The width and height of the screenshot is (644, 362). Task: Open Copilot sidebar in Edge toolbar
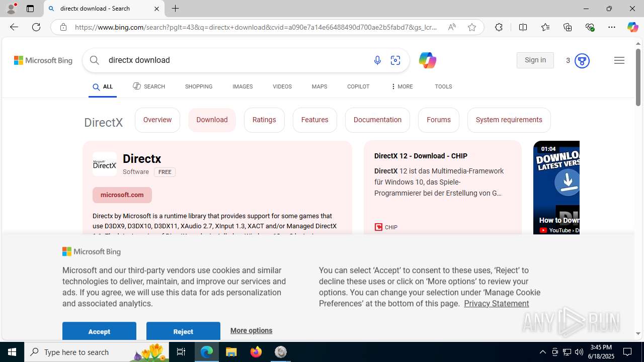pyautogui.click(x=632, y=27)
